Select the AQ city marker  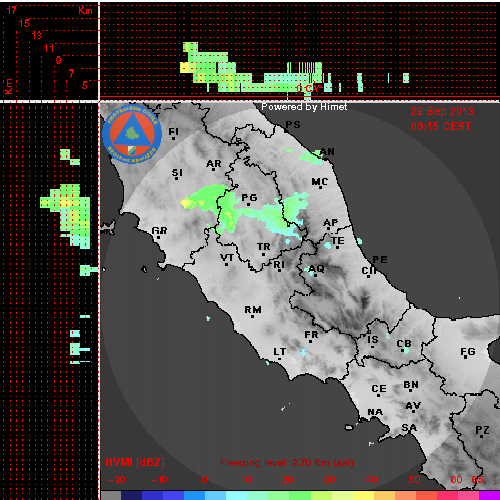(x=312, y=275)
